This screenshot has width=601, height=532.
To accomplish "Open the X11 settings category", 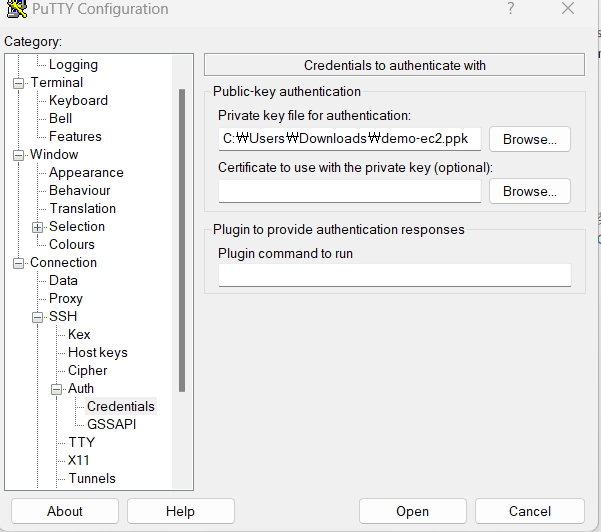I will point(79,461).
